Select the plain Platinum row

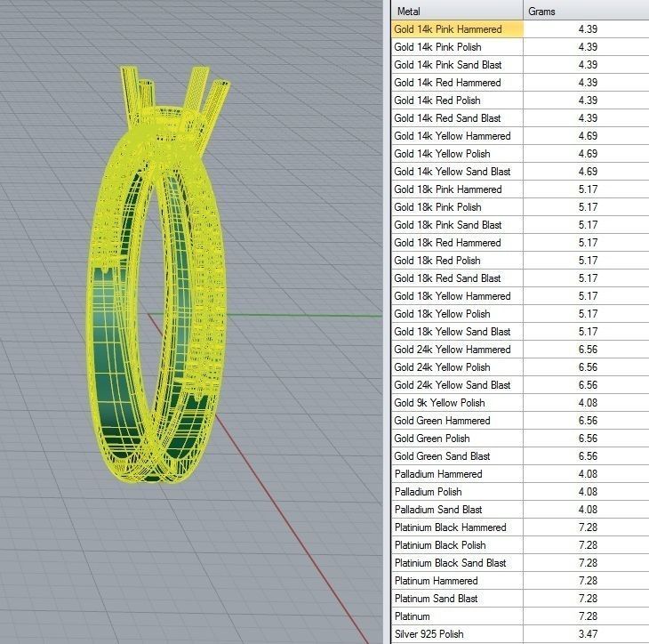(x=520, y=617)
